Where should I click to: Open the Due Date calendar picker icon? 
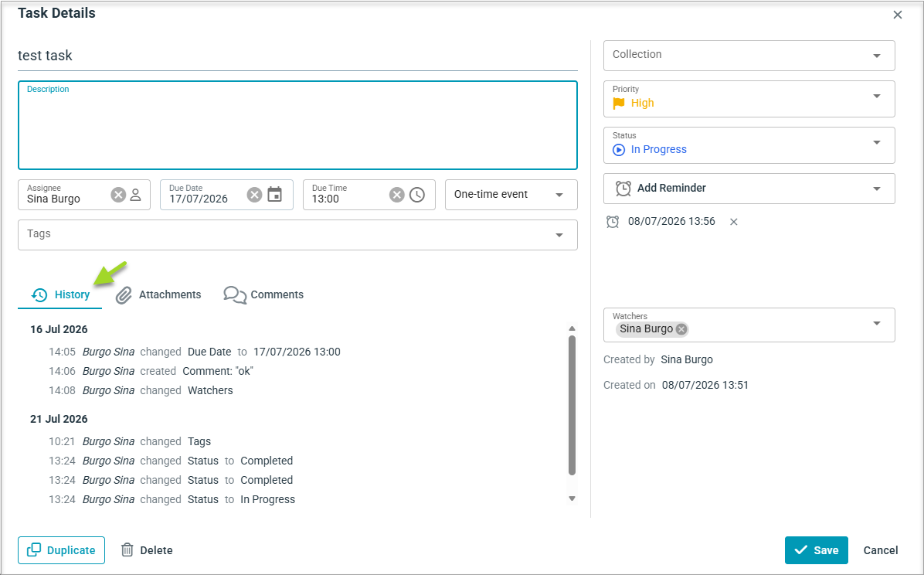(274, 194)
